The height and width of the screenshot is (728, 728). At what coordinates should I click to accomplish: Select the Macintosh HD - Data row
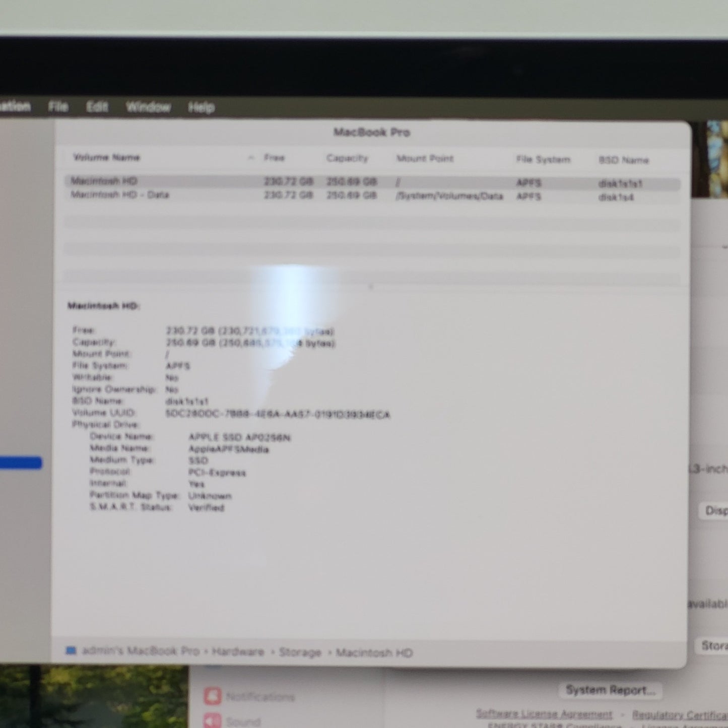[372, 195]
